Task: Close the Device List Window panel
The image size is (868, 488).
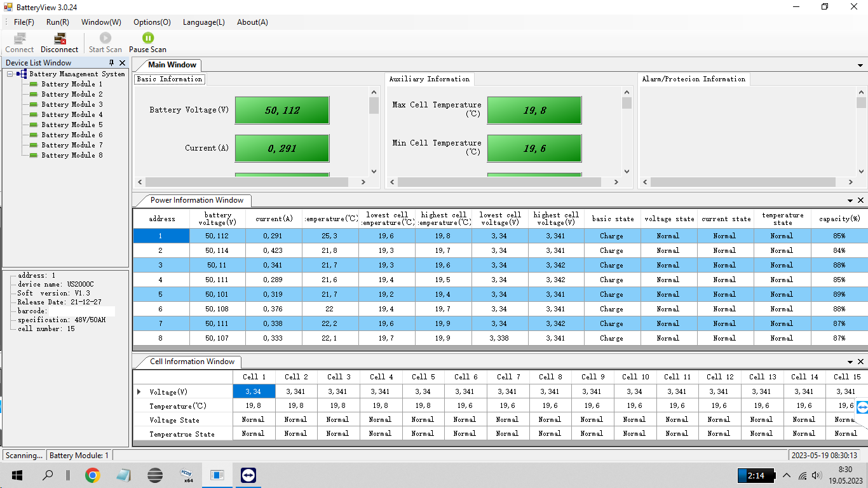Action: tap(123, 63)
